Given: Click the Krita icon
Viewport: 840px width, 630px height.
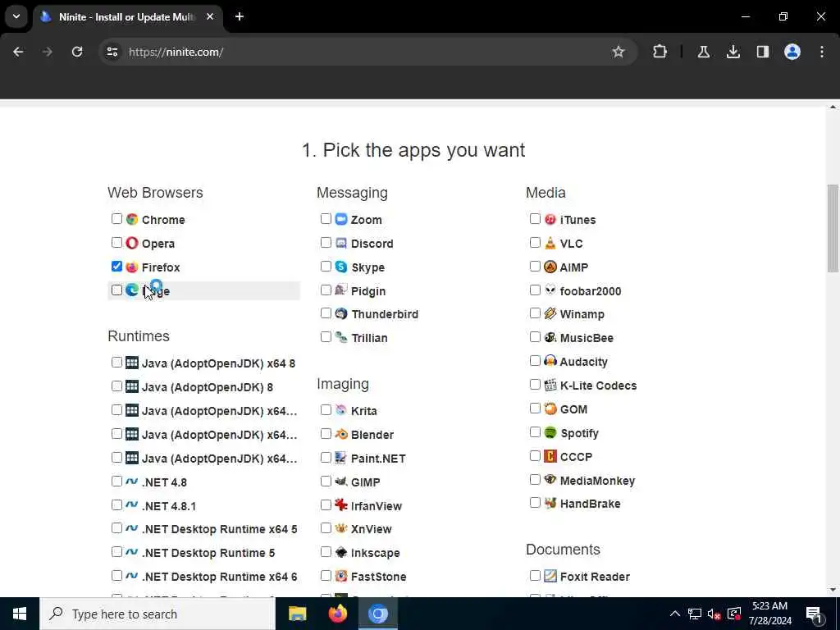Looking at the screenshot, I should pos(341,410).
